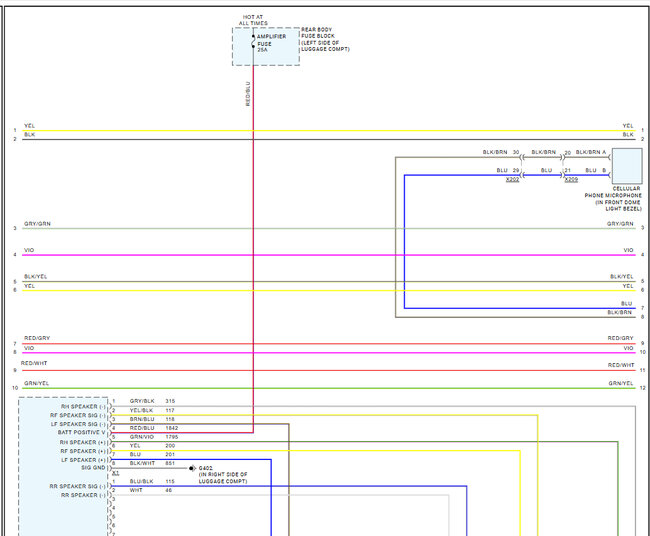Select the "AMPLIFIER FUSE 25A" text
The height and width of the screenshot is (536, 650).
[x=271, y=43]
